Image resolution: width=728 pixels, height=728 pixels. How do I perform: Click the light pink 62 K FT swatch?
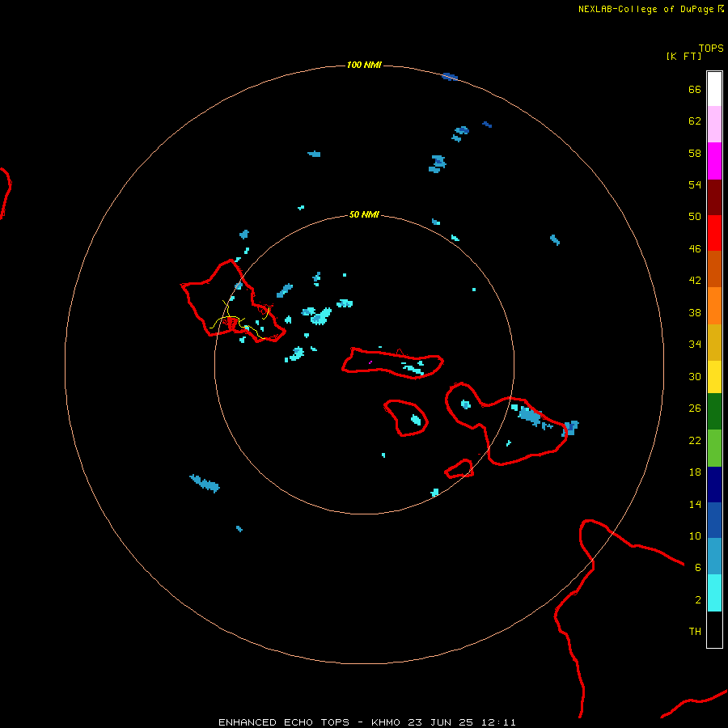(714, 125)
